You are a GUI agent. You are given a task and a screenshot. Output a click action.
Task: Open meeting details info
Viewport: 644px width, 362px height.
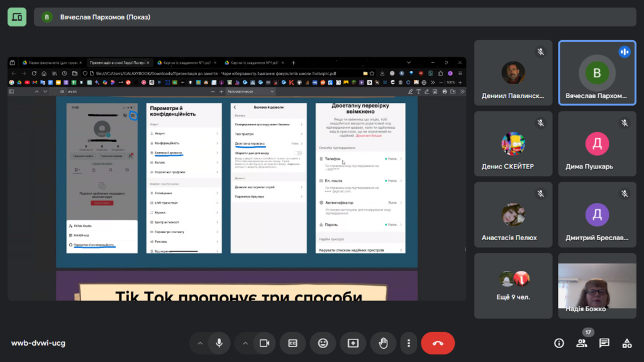(559, 343)
